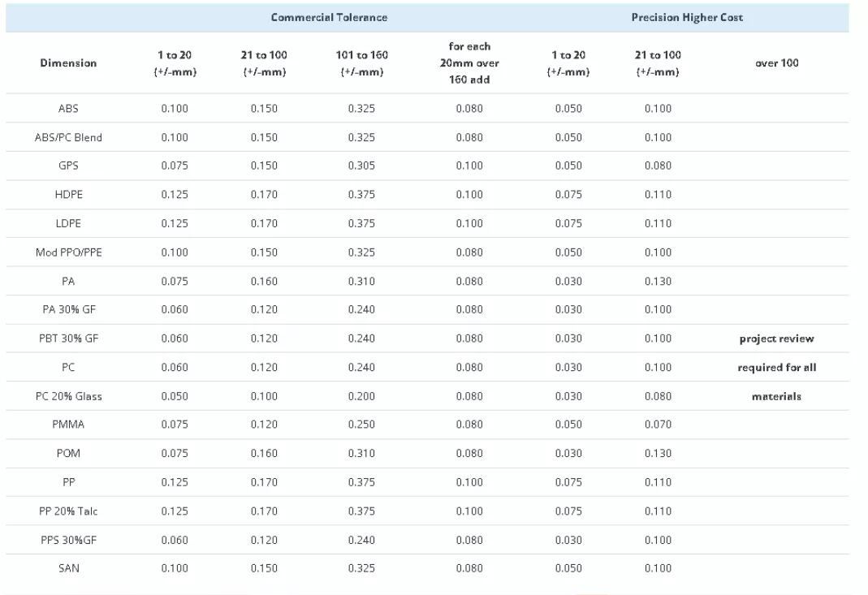
Task: Click the "Precision Higher Cost" group header
Action: (687, 18)
